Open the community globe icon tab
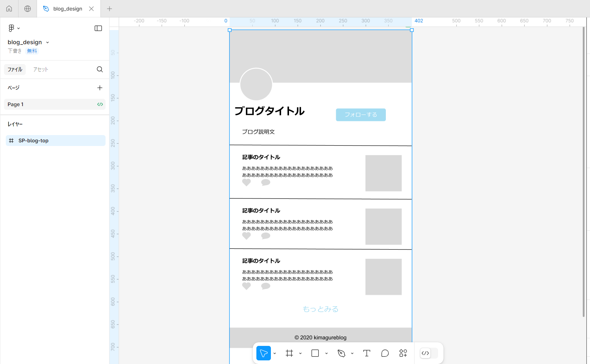590x364 pixels. coord(28,9)
